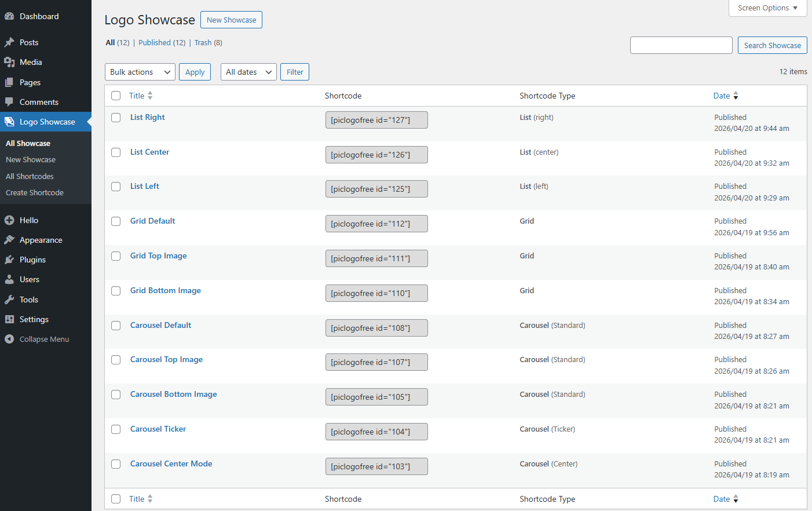Open the All dates filter dropdown
This screenshot has width=812, height=511.
coord(248,71)
